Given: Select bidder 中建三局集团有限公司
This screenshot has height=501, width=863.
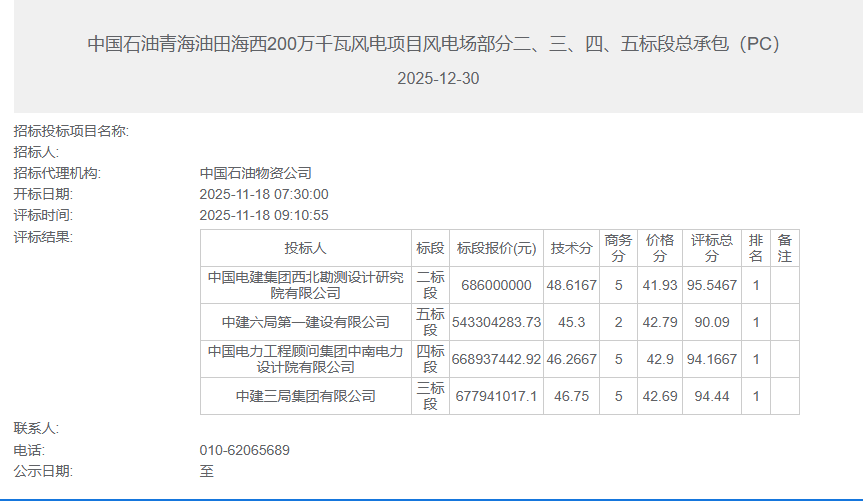Looking at the screenshot, I should click(x=305, y=396).
